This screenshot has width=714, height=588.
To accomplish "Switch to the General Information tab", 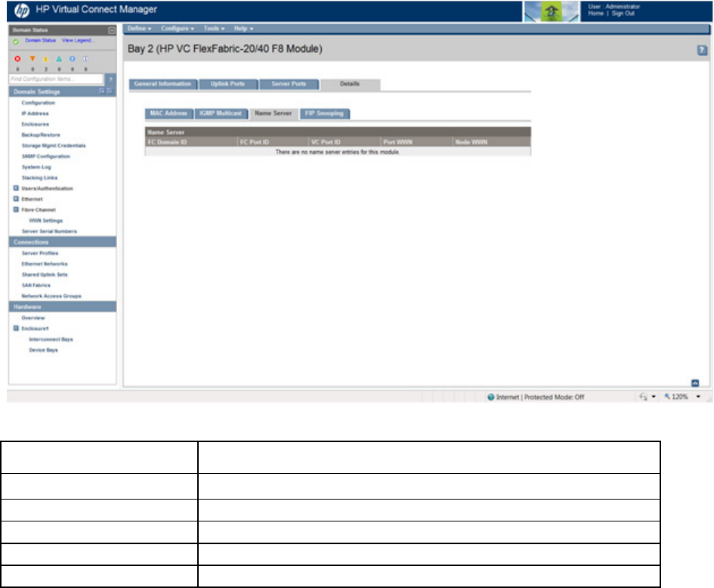I will tap(163, 84).
